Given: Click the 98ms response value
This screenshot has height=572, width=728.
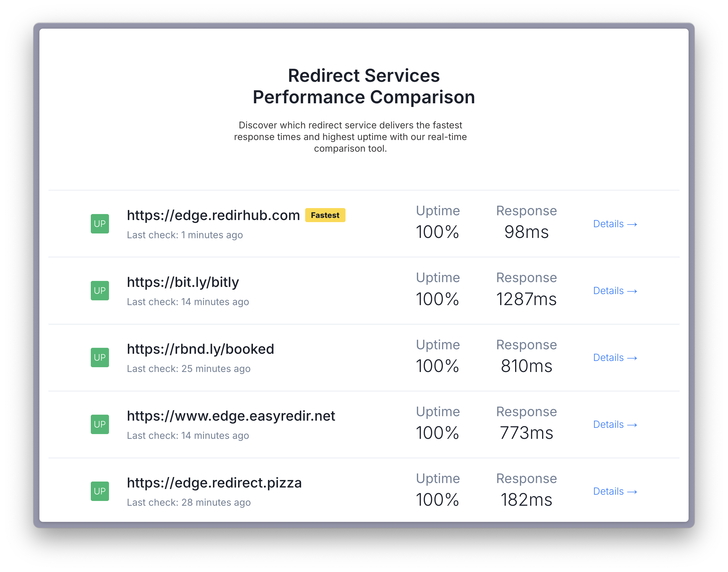Looking at the screenshot, I should (526, 232).
